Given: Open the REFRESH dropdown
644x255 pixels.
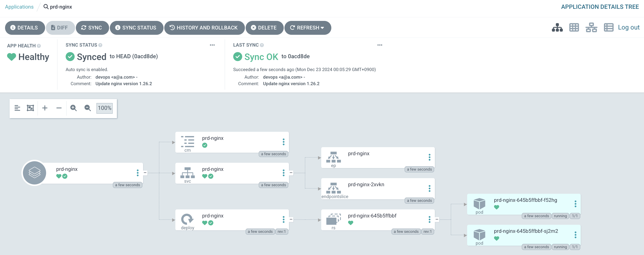Looking at the screenshot, I should 307,28.
